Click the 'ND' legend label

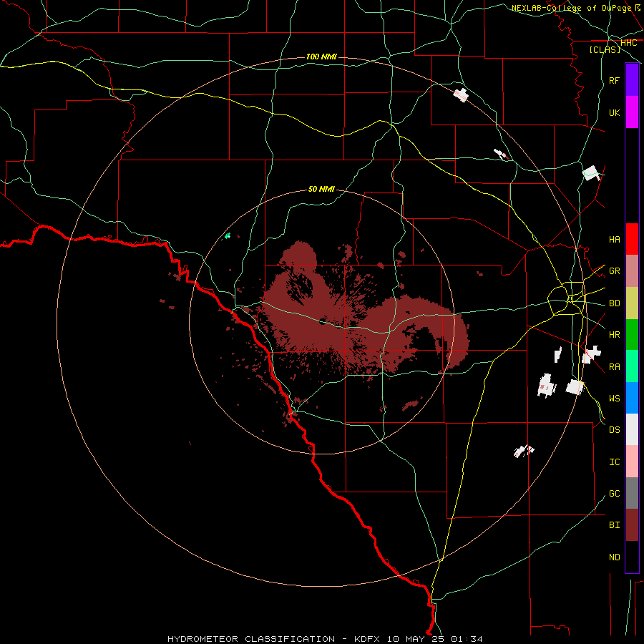(x=615, y=557)
